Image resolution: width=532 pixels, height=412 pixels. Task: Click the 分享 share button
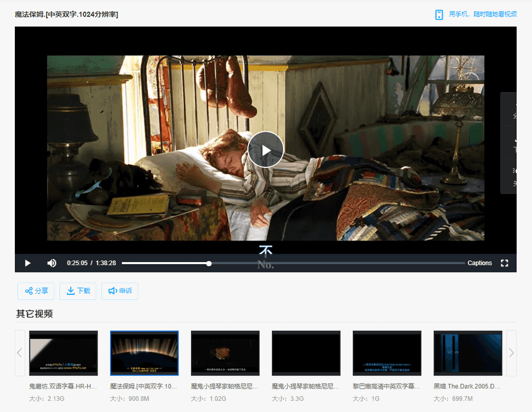pyautogui.click(x=36, y=291)
